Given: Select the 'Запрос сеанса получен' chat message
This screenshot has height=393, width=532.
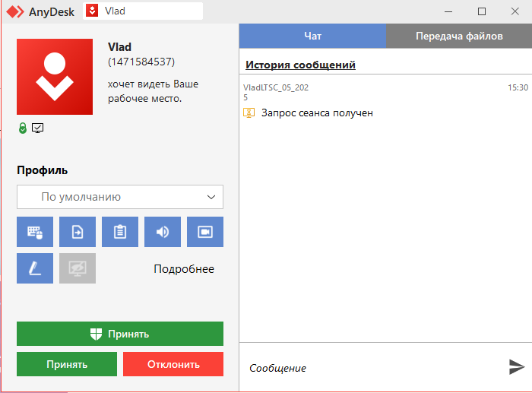Looking at the screenshot, I should pos(317,113).
